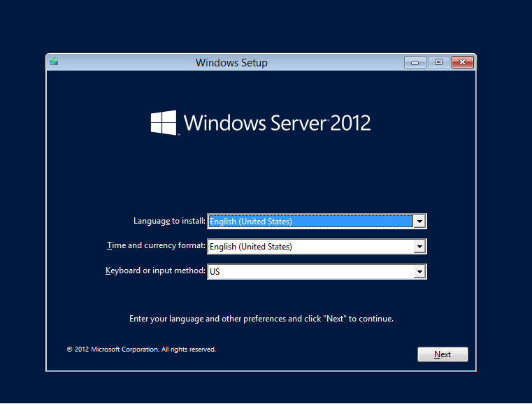Click the 'Time and currency format:' label

pyautogui.click(x=156, y=245)
